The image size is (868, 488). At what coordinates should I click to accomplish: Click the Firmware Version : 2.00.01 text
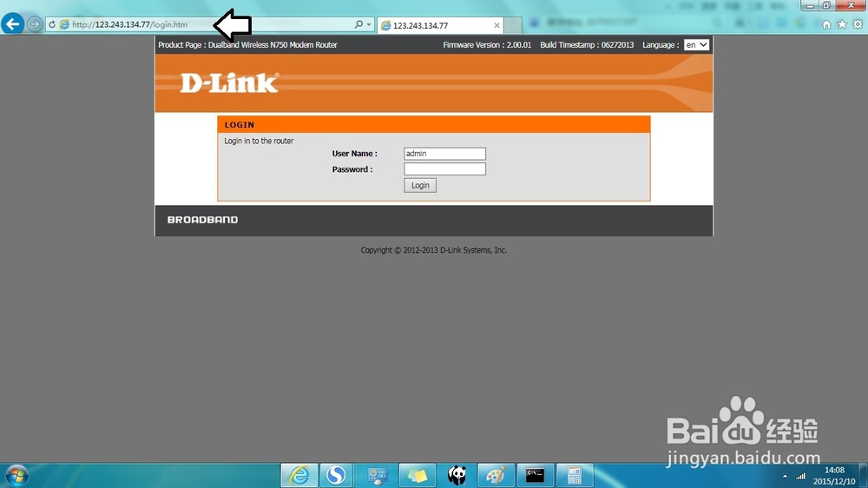point(487,45)
